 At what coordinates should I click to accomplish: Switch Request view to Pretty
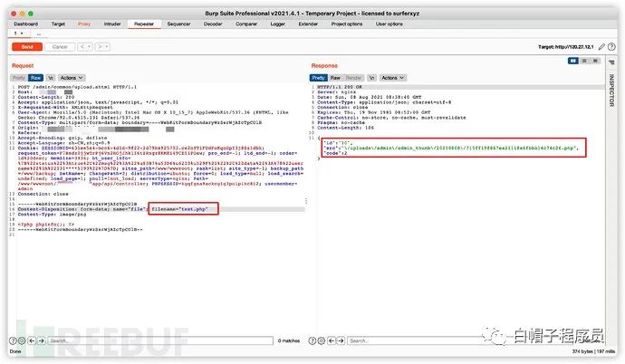click(x=19, y=78)
